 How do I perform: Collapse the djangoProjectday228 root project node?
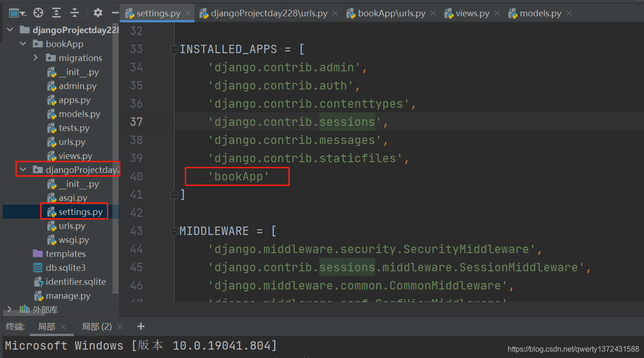[x=10, y=30]
